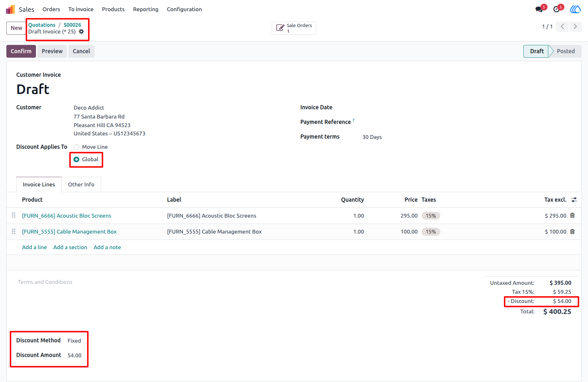This screenshot has width=588, height=382.
Task: Delete the Acoustic Bloc Screens line
Action: tap(572, 216)
